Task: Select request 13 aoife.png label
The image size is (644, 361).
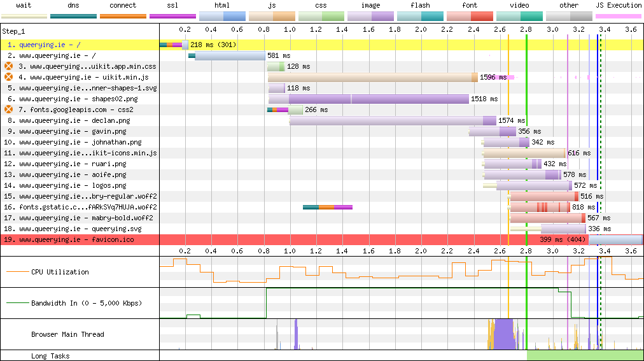Action: click(66, 174)
